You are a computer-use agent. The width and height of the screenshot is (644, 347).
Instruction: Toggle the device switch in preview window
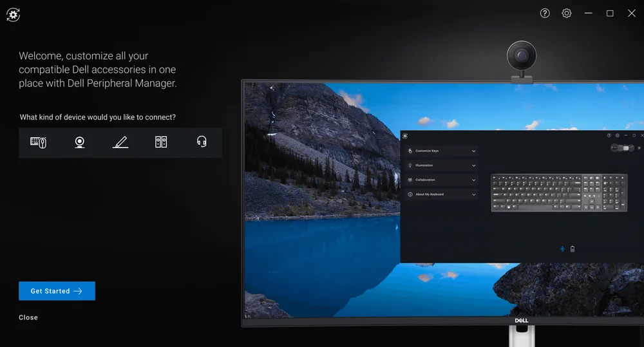point(622,148)
